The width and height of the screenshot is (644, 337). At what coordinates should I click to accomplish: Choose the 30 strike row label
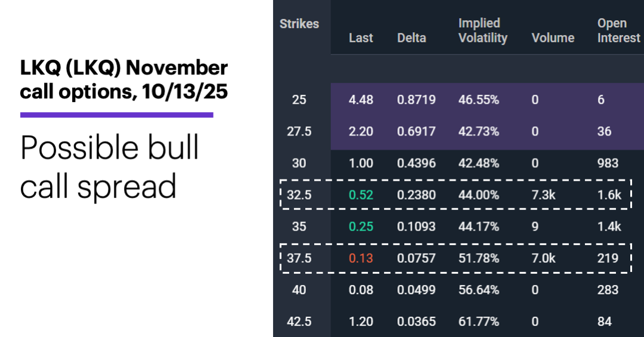(299, 163)
